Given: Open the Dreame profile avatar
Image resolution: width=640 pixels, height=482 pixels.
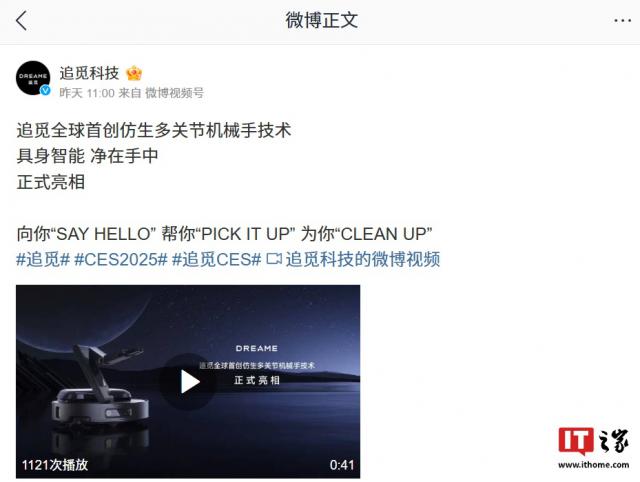Looking at the screenshot, I should 33,78.
